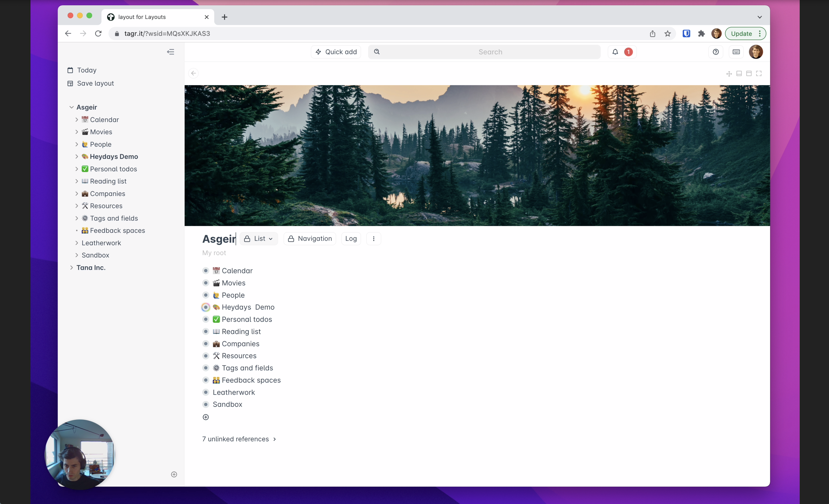Viewport: 829px width, 504px height.
Task: Click Sandbox text in main list
Action: (227, 404)
